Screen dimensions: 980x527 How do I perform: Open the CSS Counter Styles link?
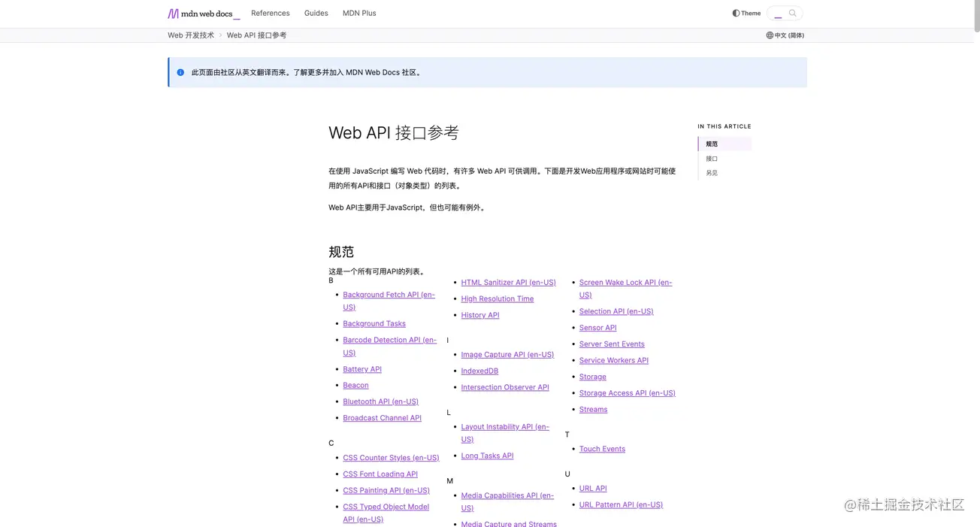click(x=391, y=458)
